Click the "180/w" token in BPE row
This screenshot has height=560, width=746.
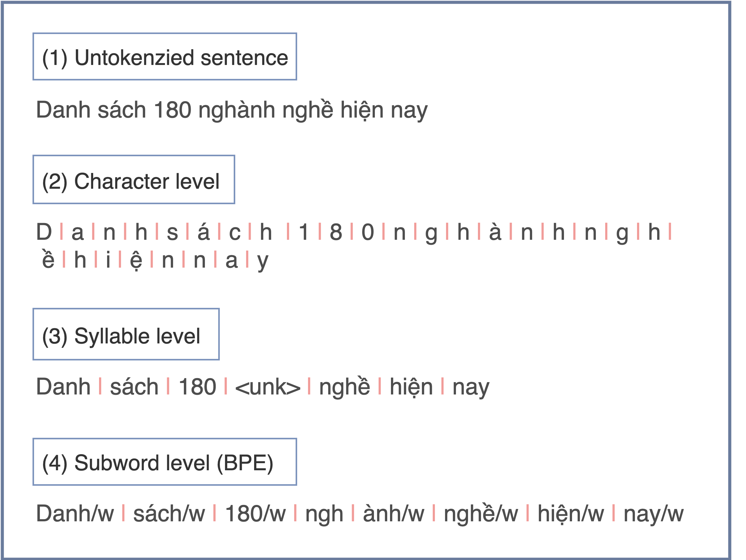click(x=255, y=514)
